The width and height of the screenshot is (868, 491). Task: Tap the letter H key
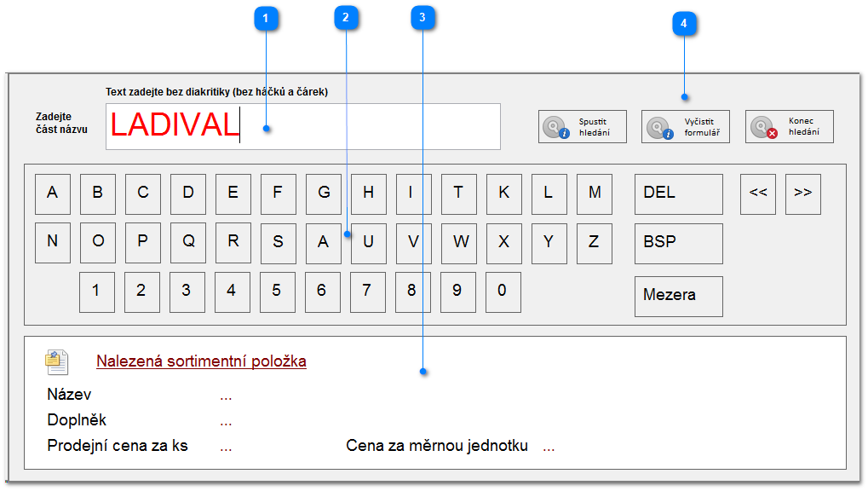pyautogui.click(x=369, y=194)
